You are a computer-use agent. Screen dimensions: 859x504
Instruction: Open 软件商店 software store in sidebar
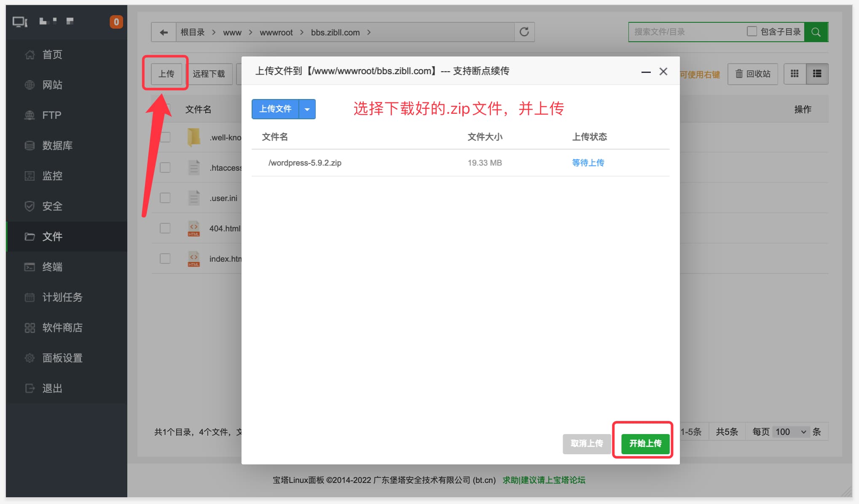(x=62, y=327)
